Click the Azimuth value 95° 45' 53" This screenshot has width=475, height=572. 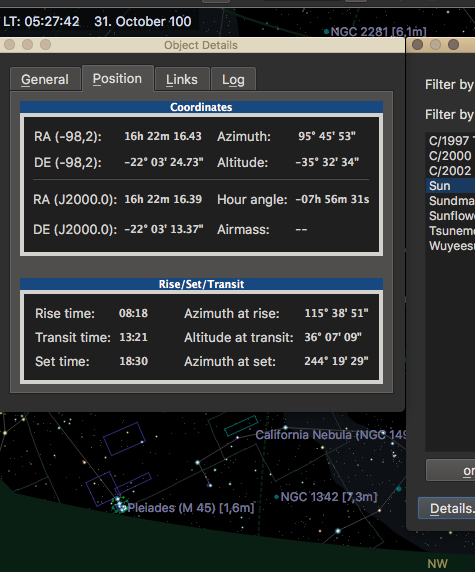point(327,136)
